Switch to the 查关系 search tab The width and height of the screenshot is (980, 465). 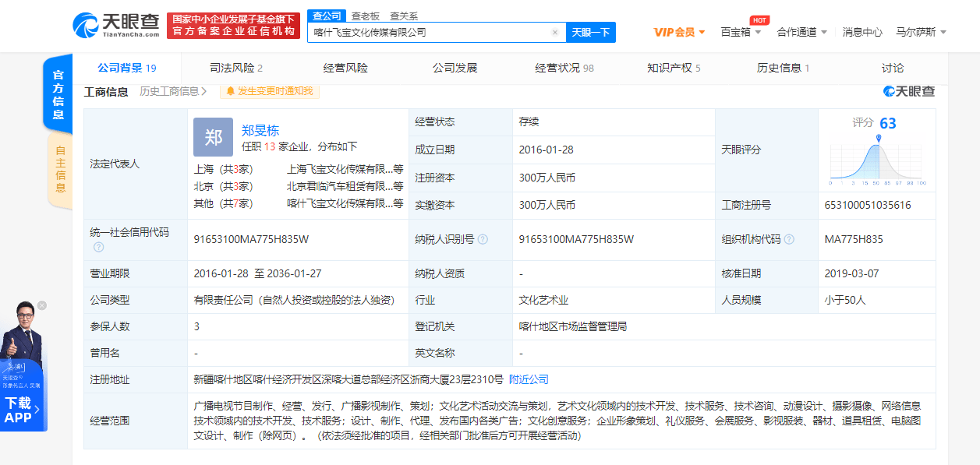[404, 16]
